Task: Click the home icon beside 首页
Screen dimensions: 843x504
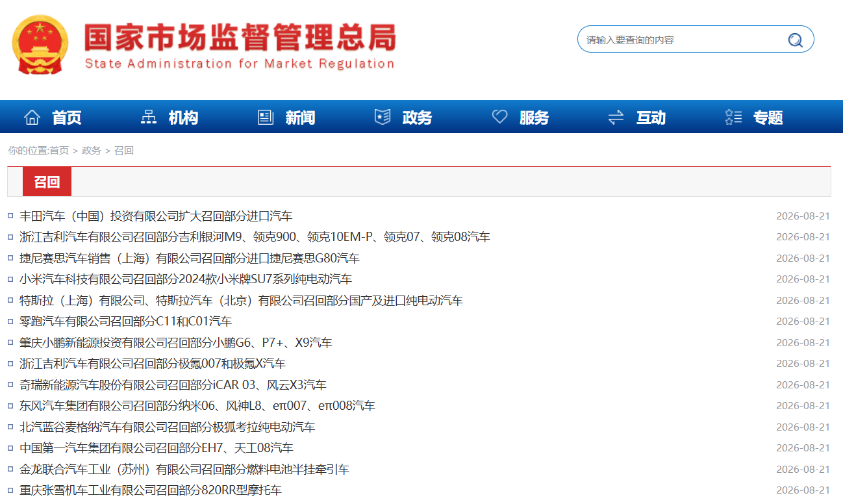Action: coord(32,118)
